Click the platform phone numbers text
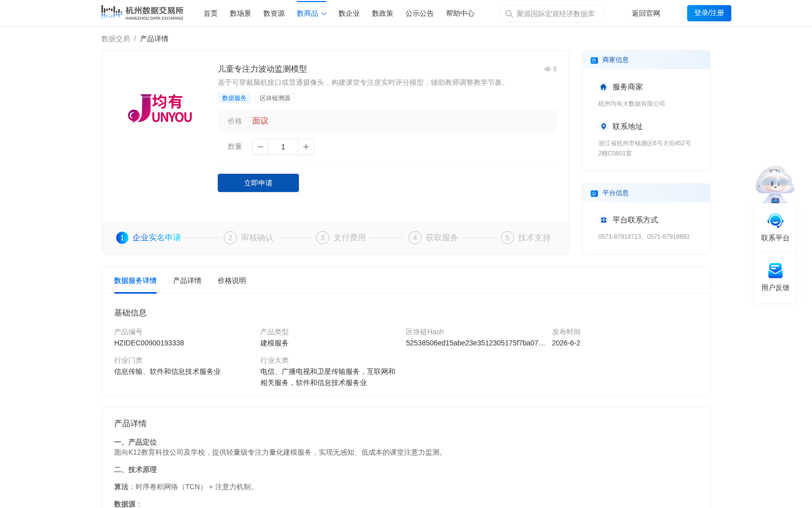Image resolution: width=812 pixels, height=508 pixels. point(644,237)
